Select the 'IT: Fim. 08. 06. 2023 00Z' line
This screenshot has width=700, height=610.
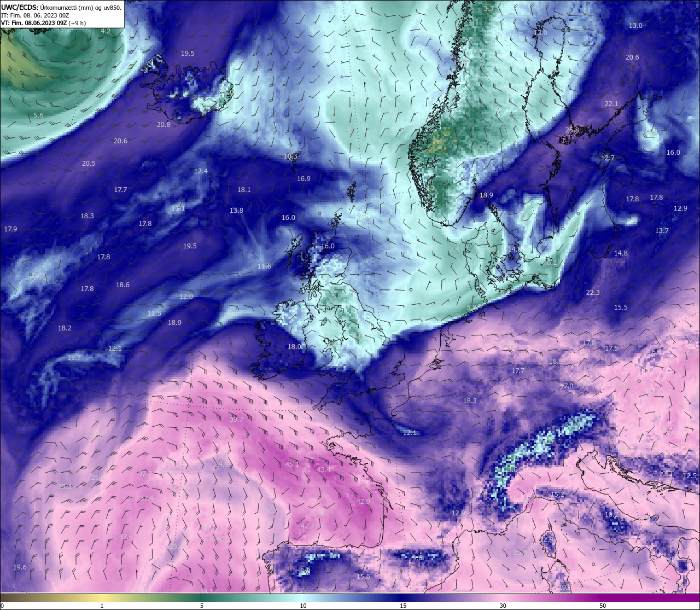click(35, 15)
